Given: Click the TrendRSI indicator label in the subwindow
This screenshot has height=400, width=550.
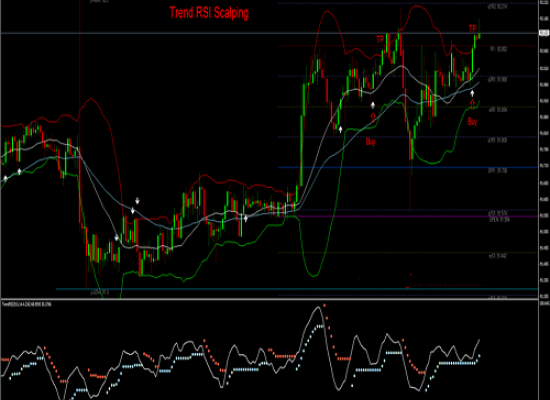Looking at the screenshot, I should point(27,304).
